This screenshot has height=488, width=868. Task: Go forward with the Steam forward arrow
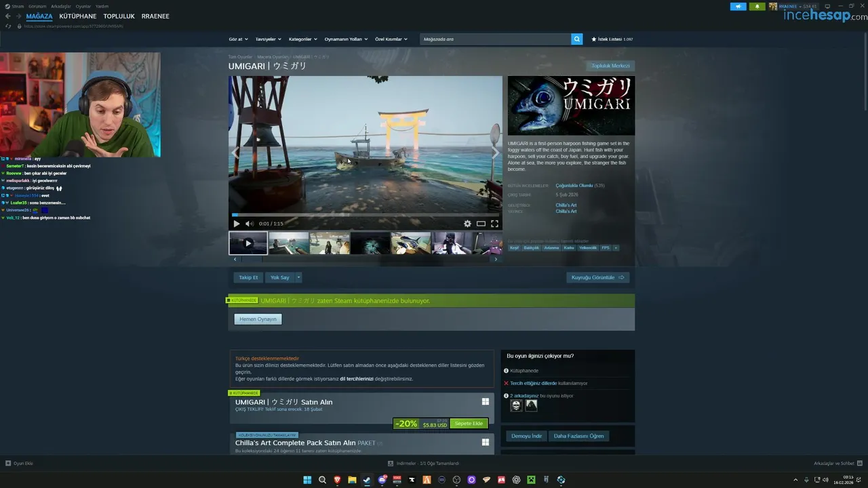(18, 16)
